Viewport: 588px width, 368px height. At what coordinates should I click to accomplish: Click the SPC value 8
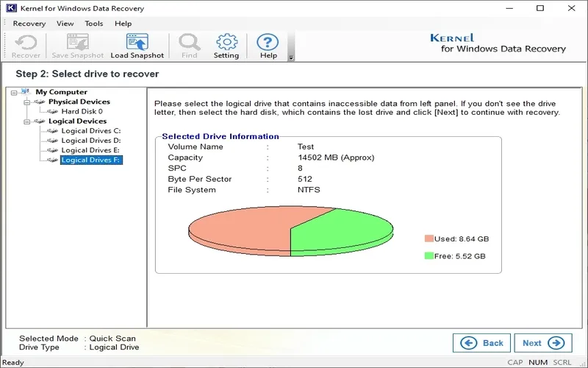pyautogui.click(x=300, y=169)
